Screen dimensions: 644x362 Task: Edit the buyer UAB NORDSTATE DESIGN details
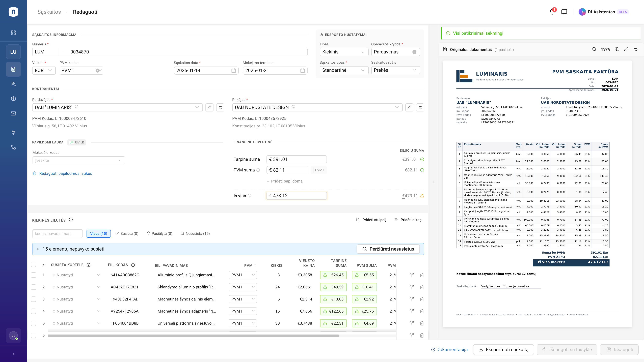click(409, 107)
